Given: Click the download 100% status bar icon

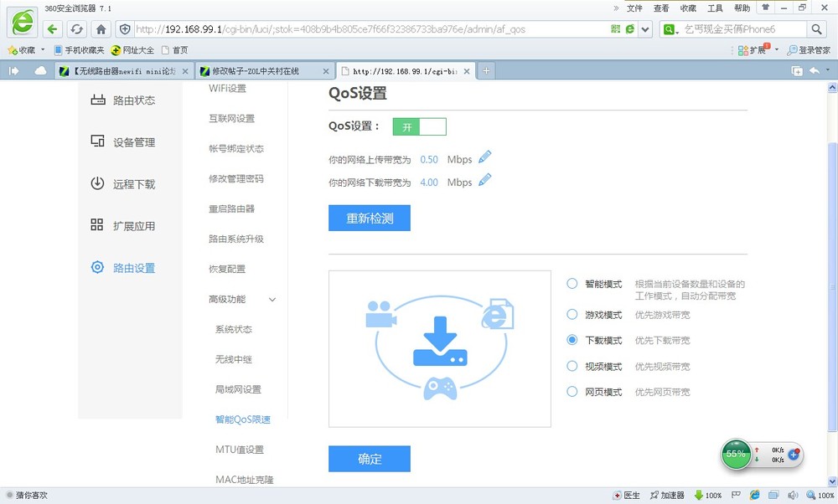Looking at the screenshot, I should [x=708, y=496].
